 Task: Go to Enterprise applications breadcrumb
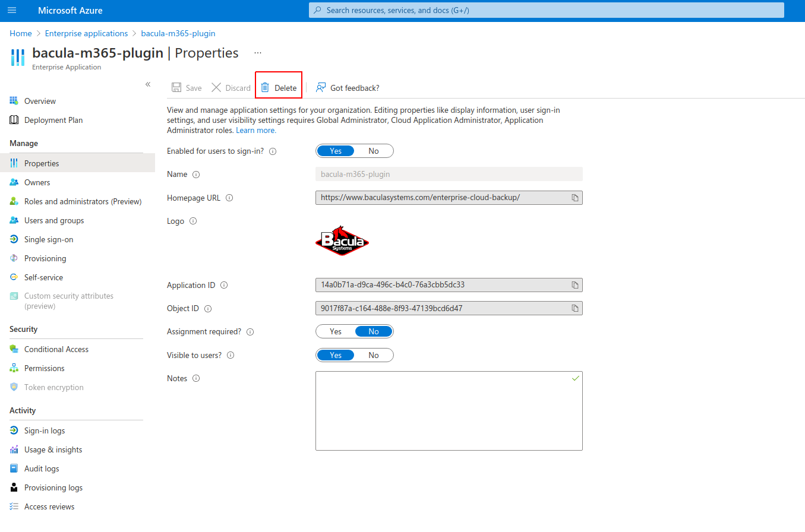pos(86,33)
